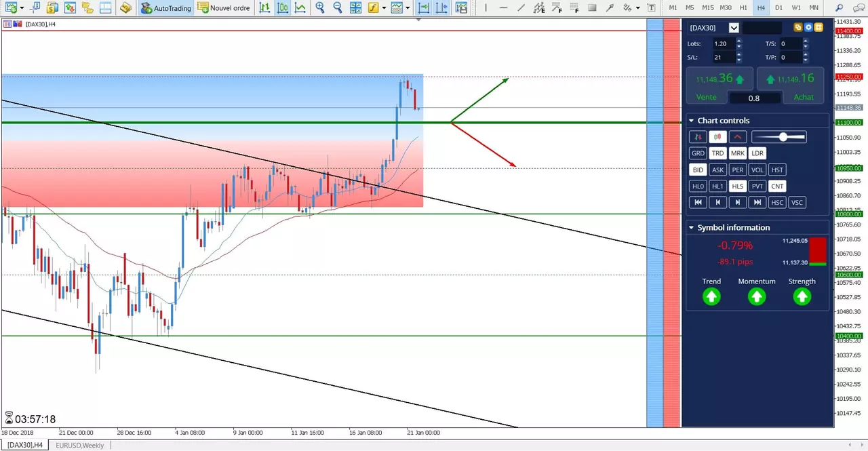
Task: Toggle the BID line button
Action: coord(698,170)
